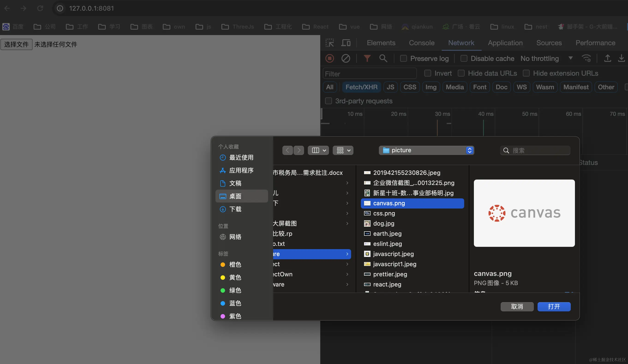
Task: Switch to the Sources tab
Action: click(549, 43)
